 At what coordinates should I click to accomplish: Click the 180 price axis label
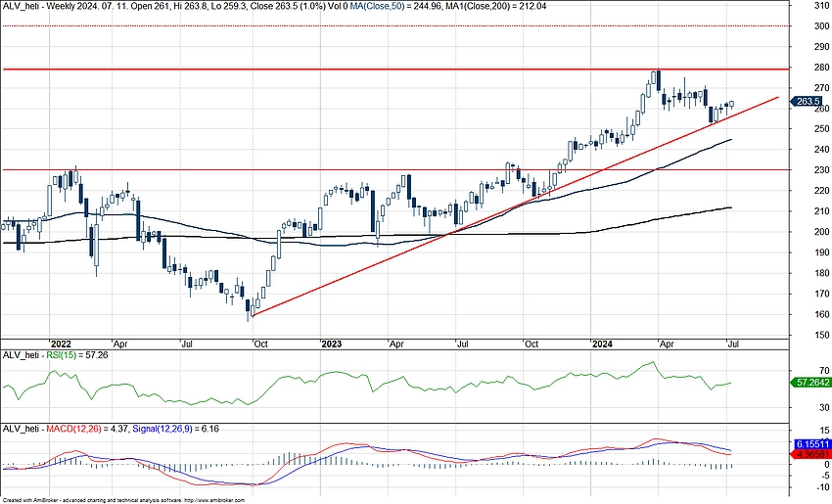tap(821, 273)
